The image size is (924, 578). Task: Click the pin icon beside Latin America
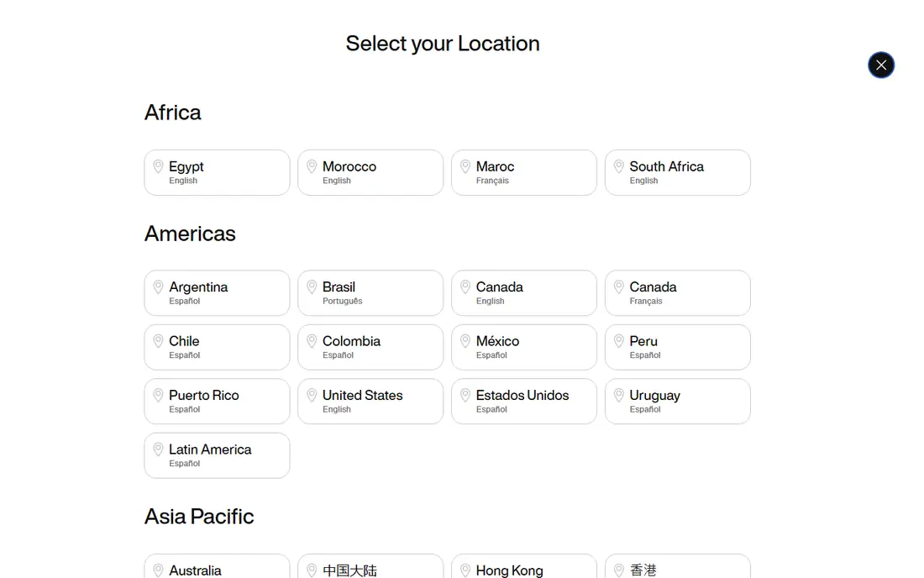[x=158, y=449]
